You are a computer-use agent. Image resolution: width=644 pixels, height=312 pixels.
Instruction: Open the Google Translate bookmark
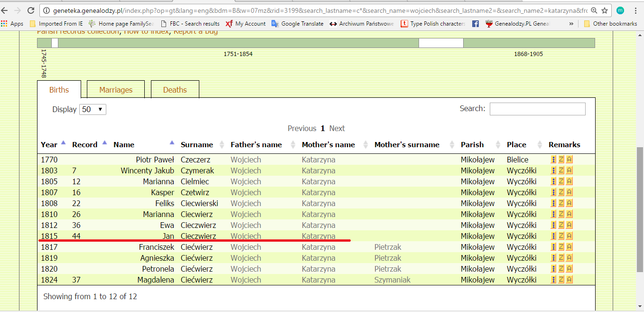(297, 23)
